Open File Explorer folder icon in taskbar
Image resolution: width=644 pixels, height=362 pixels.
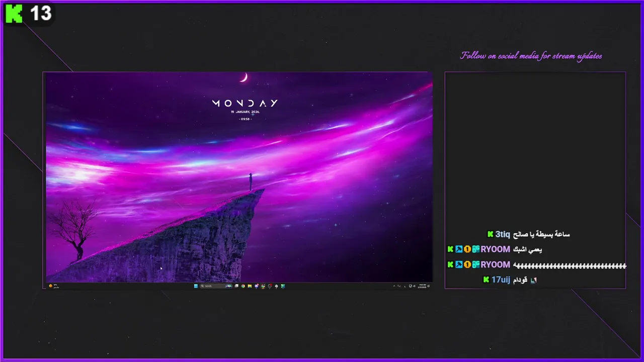pyautogui.click(x=250, y=286)
